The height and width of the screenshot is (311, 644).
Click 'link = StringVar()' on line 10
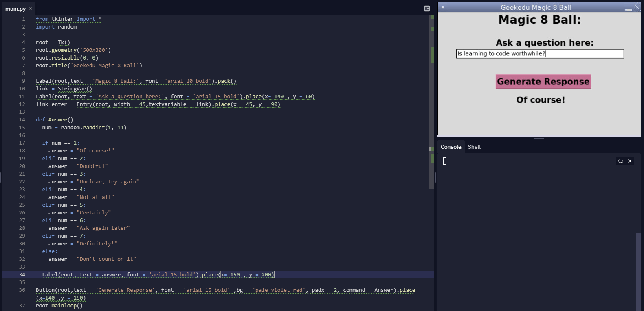point(64,89)
